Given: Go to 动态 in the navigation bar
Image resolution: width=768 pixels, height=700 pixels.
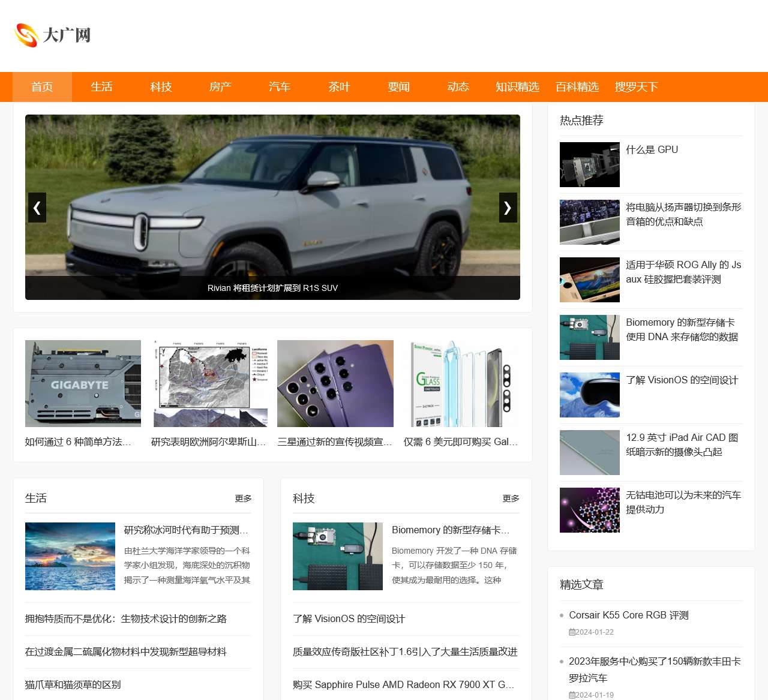Looking at the screenshot, I should pos(458,87).
